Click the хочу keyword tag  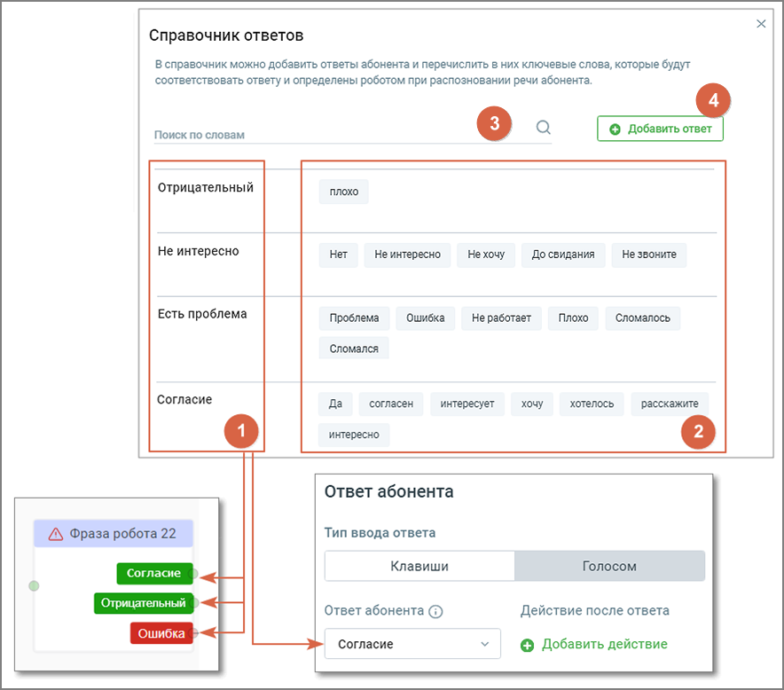coord(532,404)
